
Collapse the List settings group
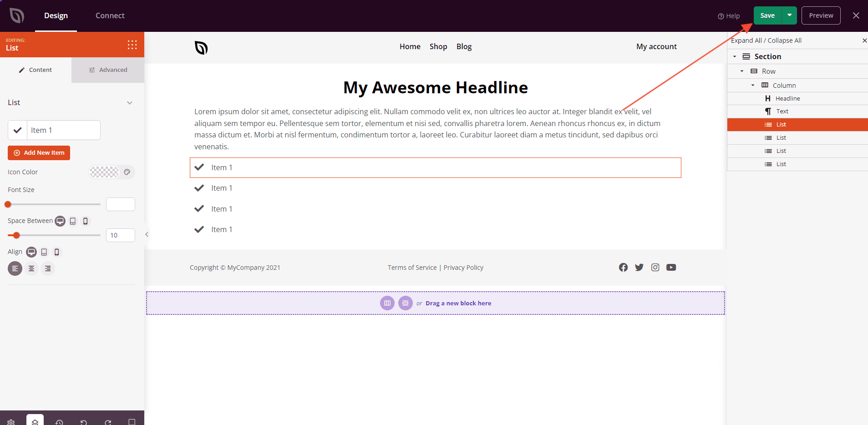(130, 103)
